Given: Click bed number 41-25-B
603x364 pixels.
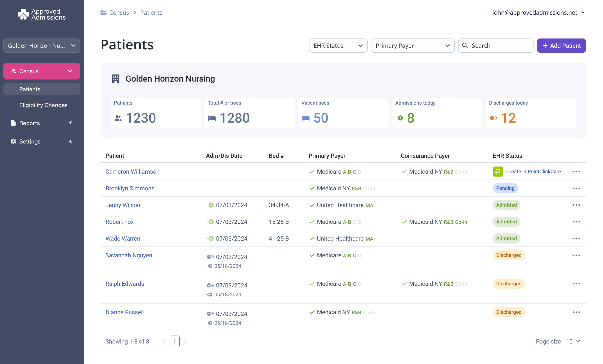Looking at the screenshot, I should 279,238.
